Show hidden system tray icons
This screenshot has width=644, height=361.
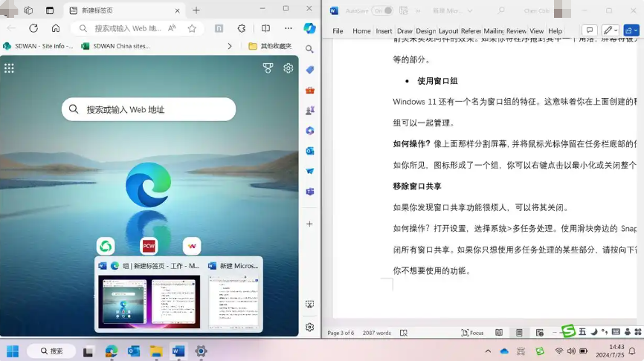tap(488, 351)
